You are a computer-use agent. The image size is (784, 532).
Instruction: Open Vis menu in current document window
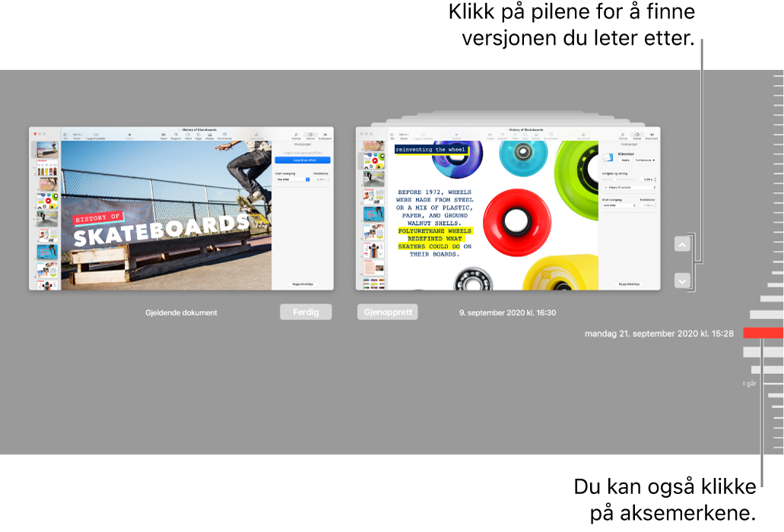pos(65,136)
